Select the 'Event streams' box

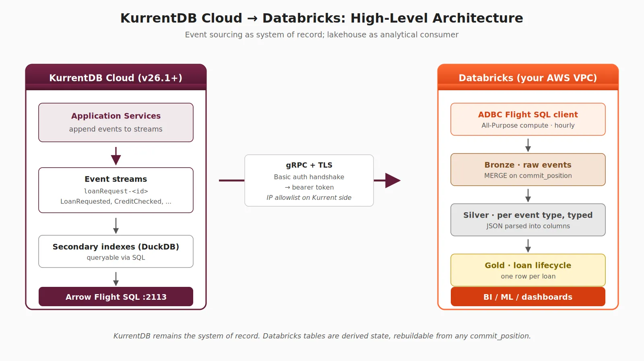click(x=116, y=190)
